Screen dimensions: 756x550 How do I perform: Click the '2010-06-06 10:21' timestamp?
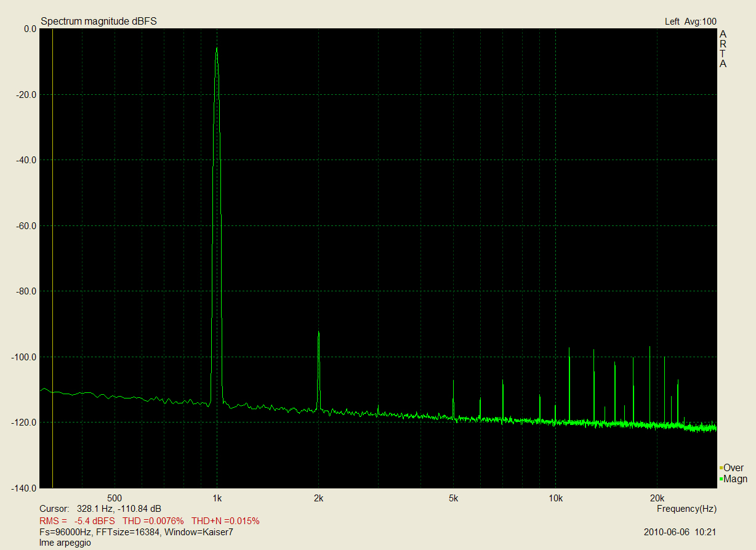680,532
